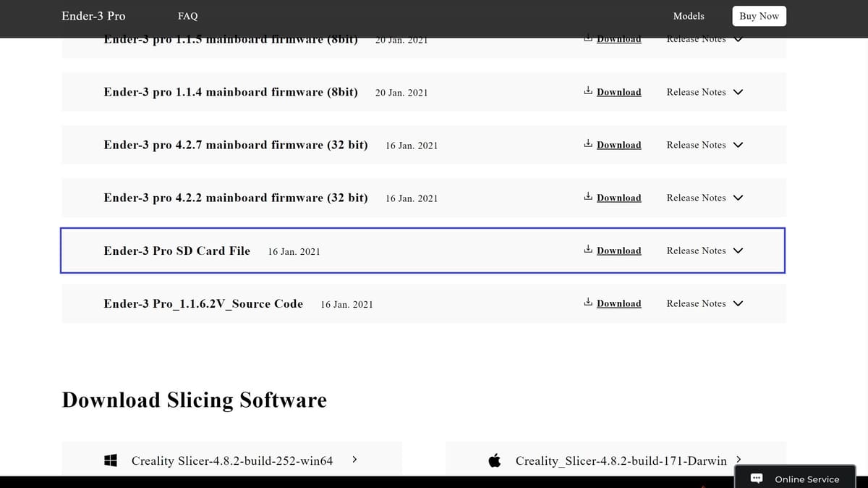The height and width of the screenshot is (488, 868).
Task: Select Creality Slicer-4.8.2-build-252-win64 link
Action: coord(232,460)
